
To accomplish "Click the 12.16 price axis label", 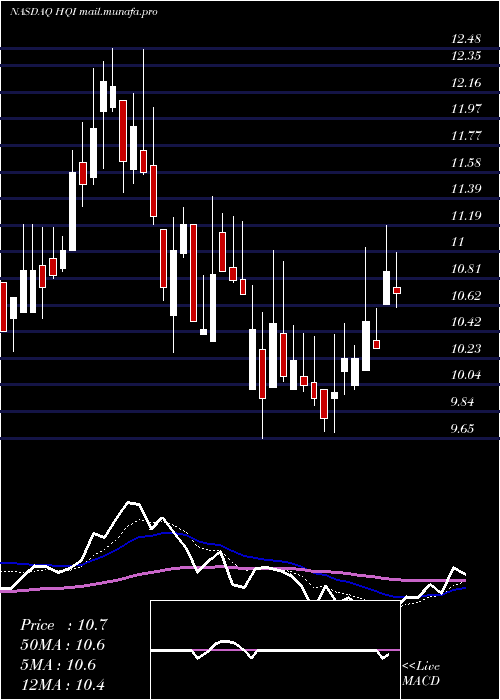I will click(x=466, y=83).
